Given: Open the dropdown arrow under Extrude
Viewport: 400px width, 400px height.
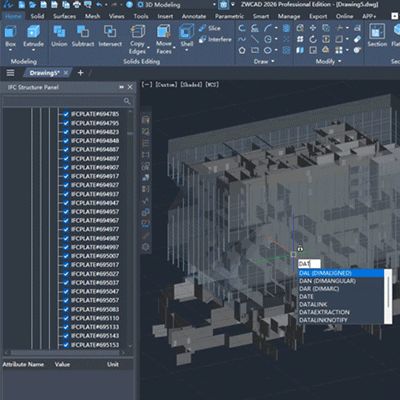Looking at the screenshot, I should tap(33, 50).
